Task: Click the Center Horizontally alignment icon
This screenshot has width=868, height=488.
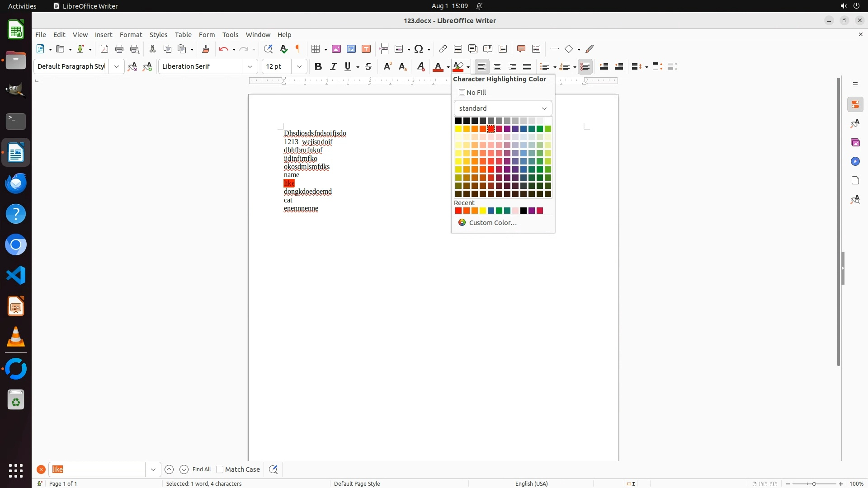Action: point(497,66)
